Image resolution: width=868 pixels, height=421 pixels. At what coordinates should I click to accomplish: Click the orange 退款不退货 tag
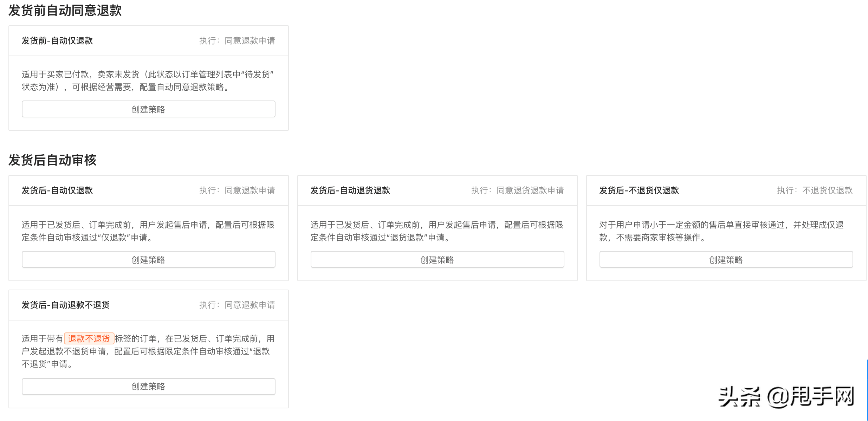point(89,338)
